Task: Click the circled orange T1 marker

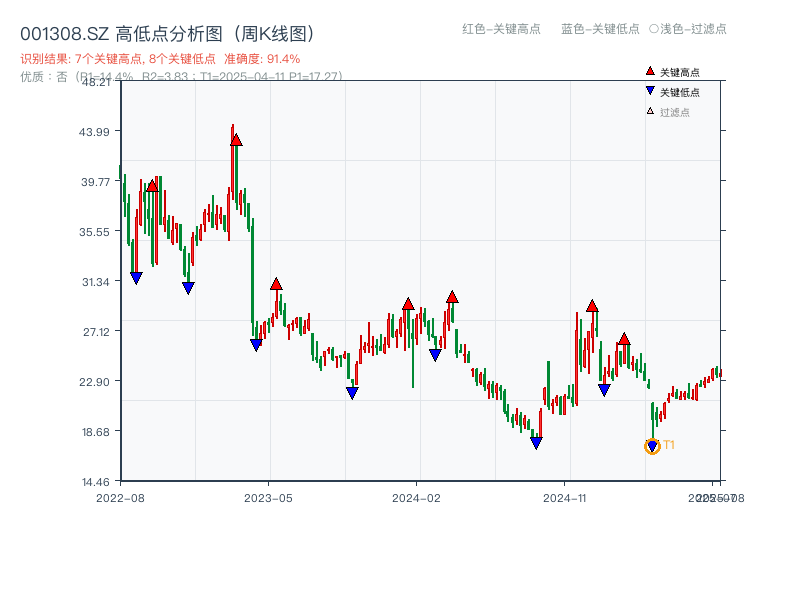Action: click(650, 446)
